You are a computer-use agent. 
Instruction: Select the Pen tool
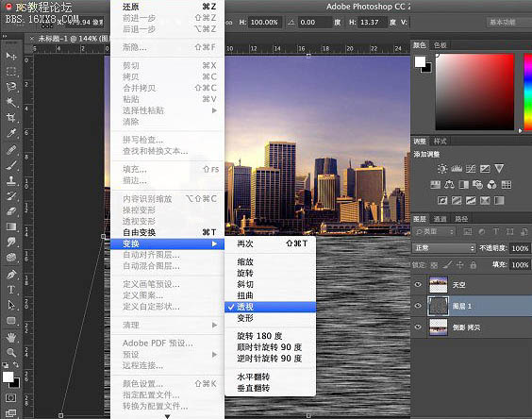point(11,274)
